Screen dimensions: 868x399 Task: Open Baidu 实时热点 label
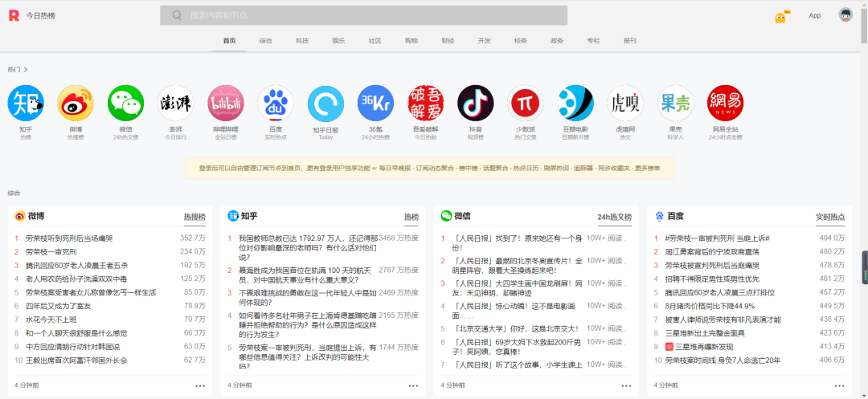[x=830, y=218]
